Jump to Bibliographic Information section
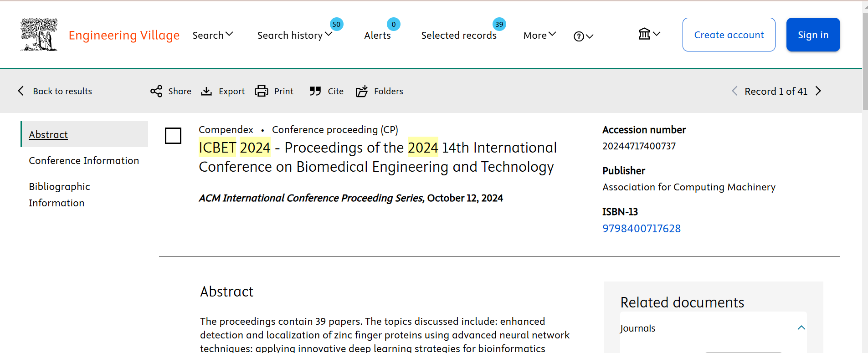The image size is (868, 353). click(x=60, y=195)
